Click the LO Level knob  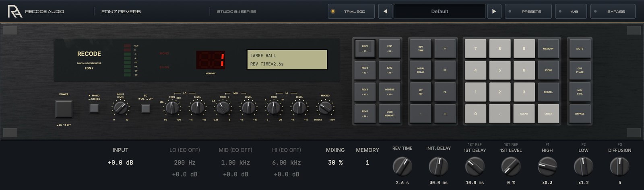pyautogui.click(x=197, y=108)
